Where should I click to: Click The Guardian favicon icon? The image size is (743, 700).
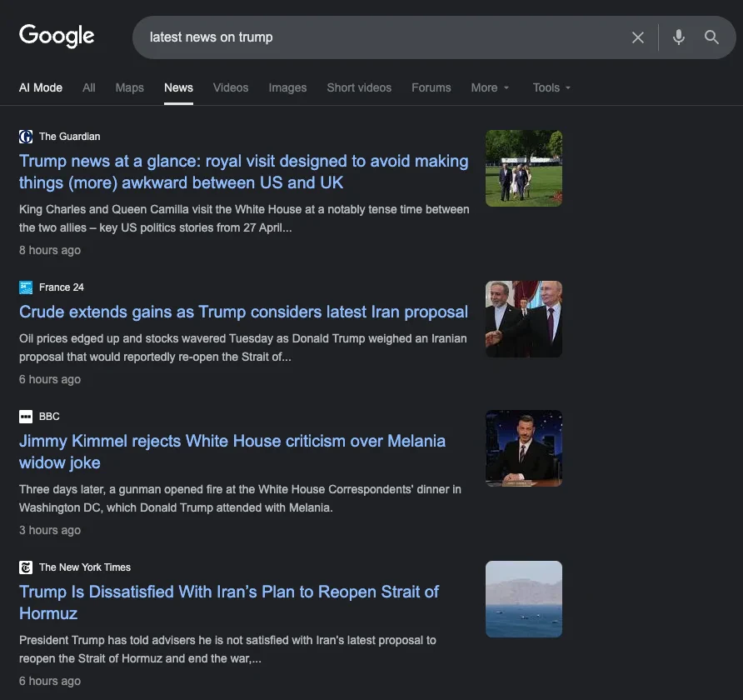(26, 137)
